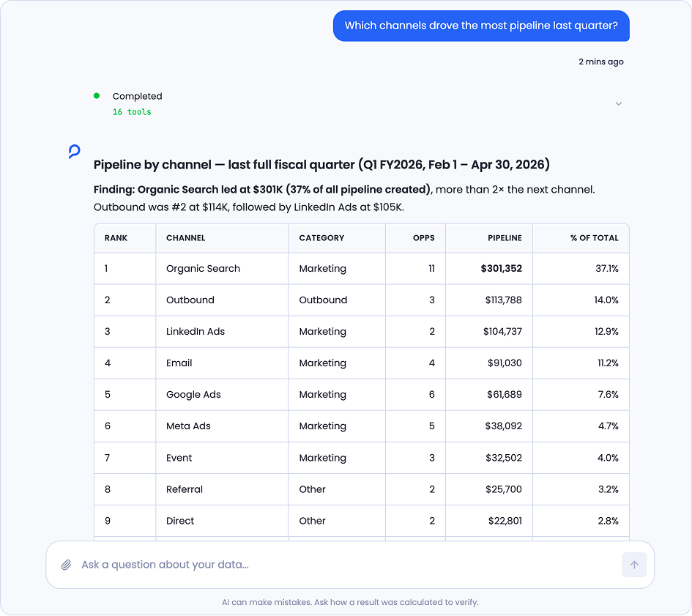Click the opps count 6 for Google Ads

pyautogui.click(x=431, y=395)
